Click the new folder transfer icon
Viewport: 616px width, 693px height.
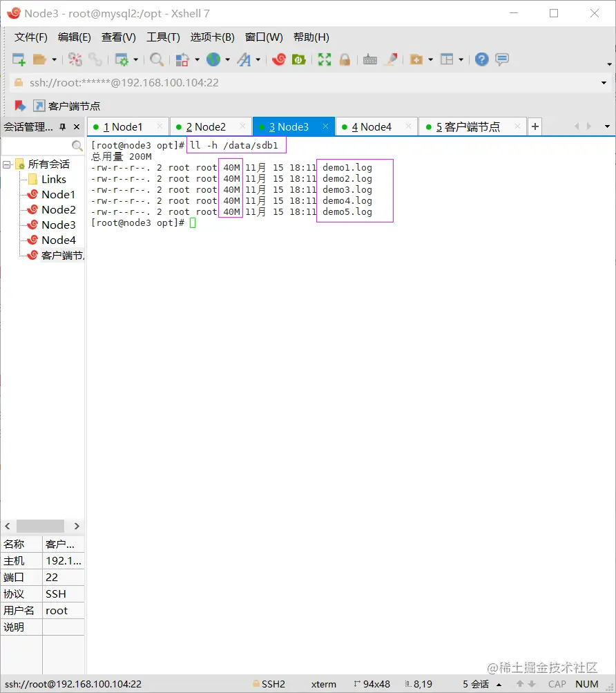tap(416, 59)
